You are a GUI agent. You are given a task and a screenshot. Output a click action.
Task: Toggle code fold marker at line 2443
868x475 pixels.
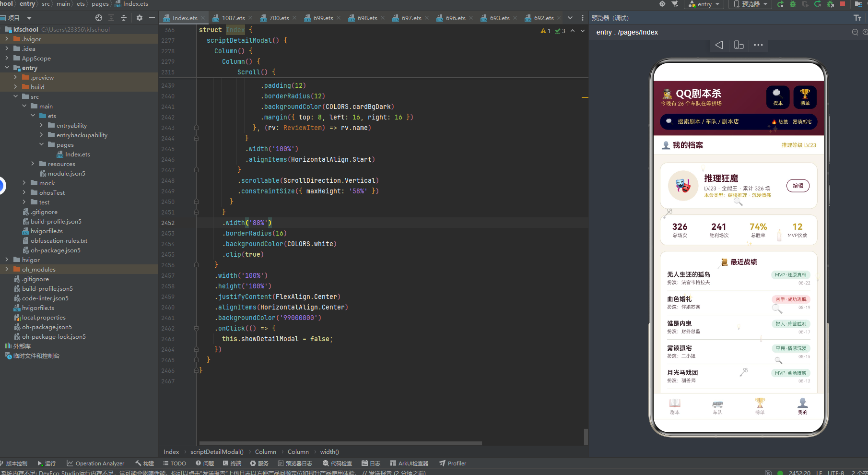[x=196, y=128]
